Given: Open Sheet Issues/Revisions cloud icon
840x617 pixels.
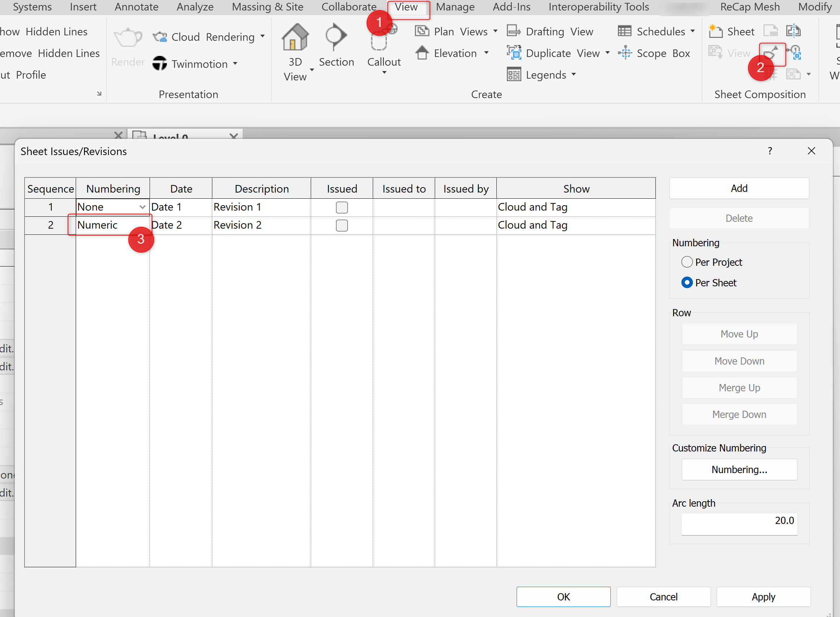Looking at the screenshot, I should [771, 53].
